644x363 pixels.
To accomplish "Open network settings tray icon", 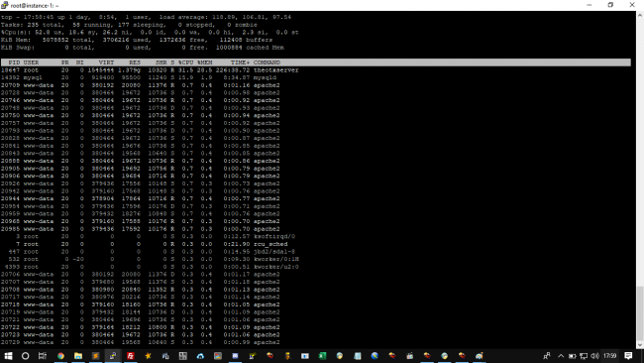I will (x=584, y=356).
